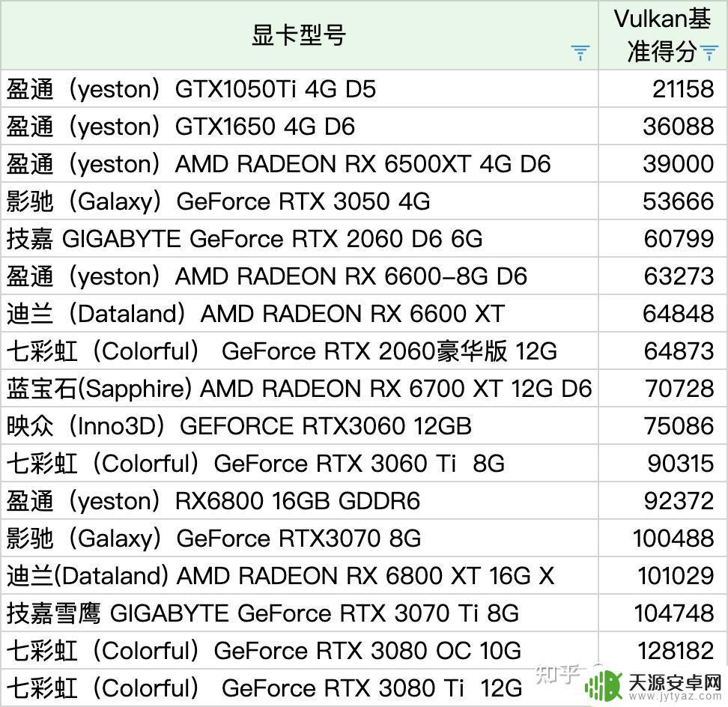Select Colorful RTX 3080 Ti 12G cell
Viewport: 728px width, 707px height.
coord(300,688)
